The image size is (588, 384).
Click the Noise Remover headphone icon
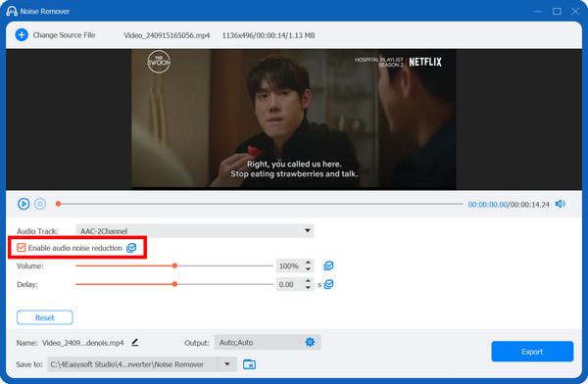click(12, 11)
